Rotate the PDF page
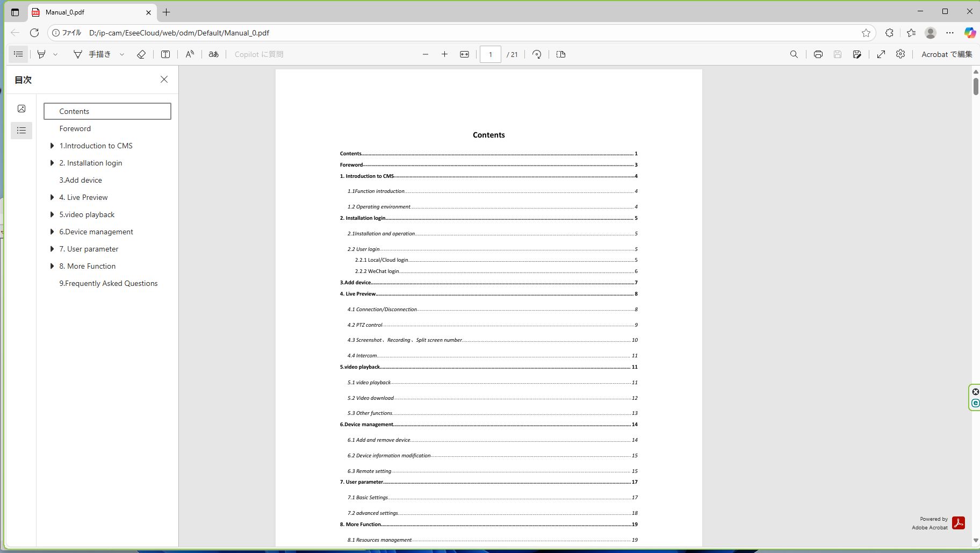The width and height of the screenshot is (980, 553). [536, 54]
